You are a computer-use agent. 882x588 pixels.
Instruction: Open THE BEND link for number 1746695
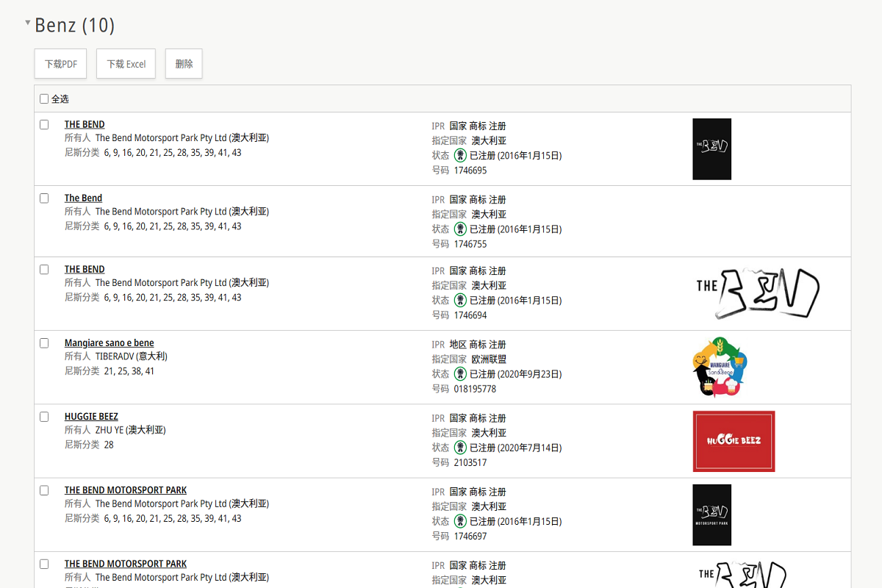(85, 124)
